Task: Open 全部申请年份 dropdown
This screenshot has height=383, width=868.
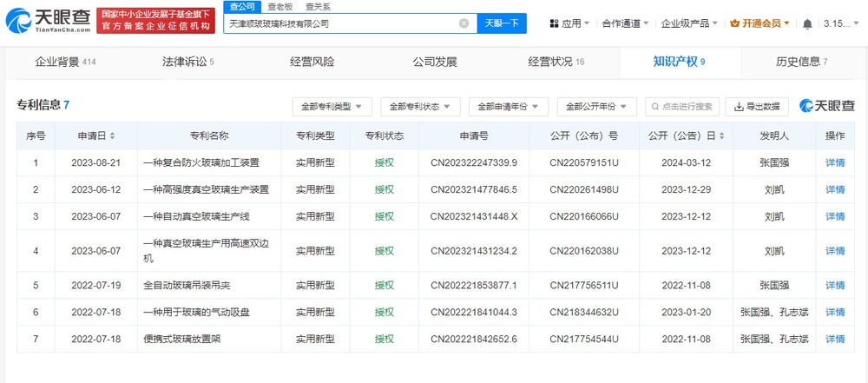Action: (509, 107)
